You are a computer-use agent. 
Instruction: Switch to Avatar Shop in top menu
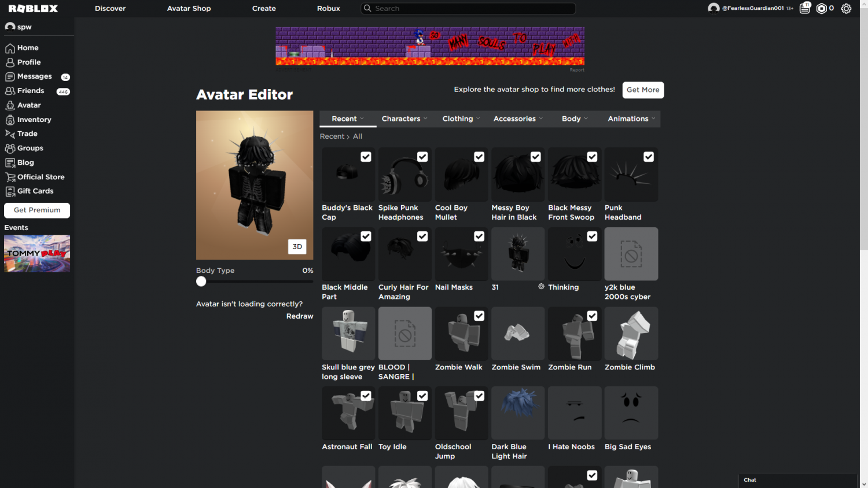(189, 9)
